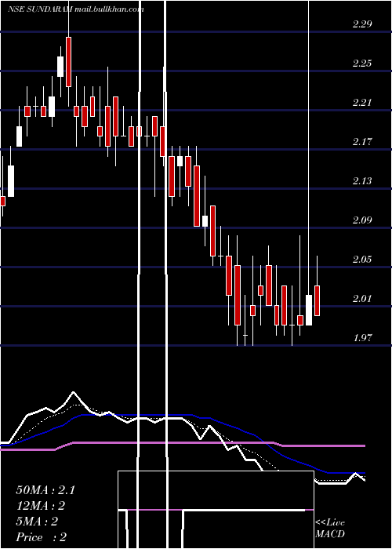The height and width of the screenshot is (549, 392).
Task: Click the Price : 2 readout
Action: pyautogui.click(x=42, y=537)
